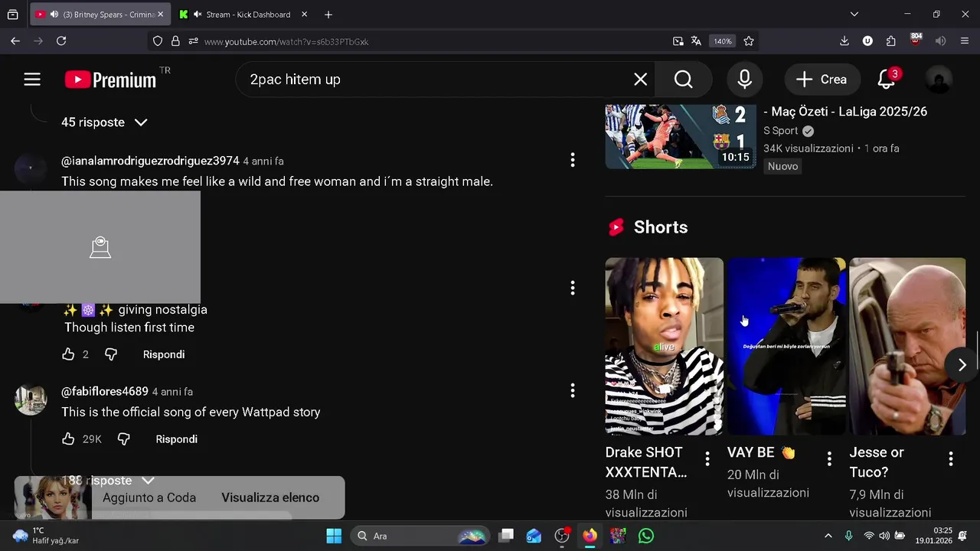This screenshot has height=551, width=980.
Task: Open fabiflores4689 profile avatar
Action: click(31, 399)
